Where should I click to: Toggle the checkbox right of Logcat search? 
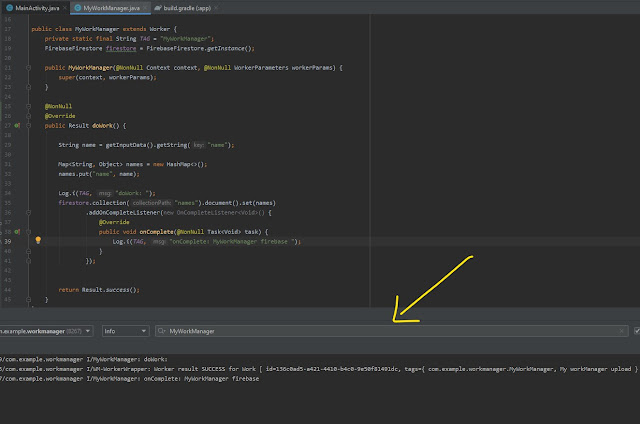(636, 330)
